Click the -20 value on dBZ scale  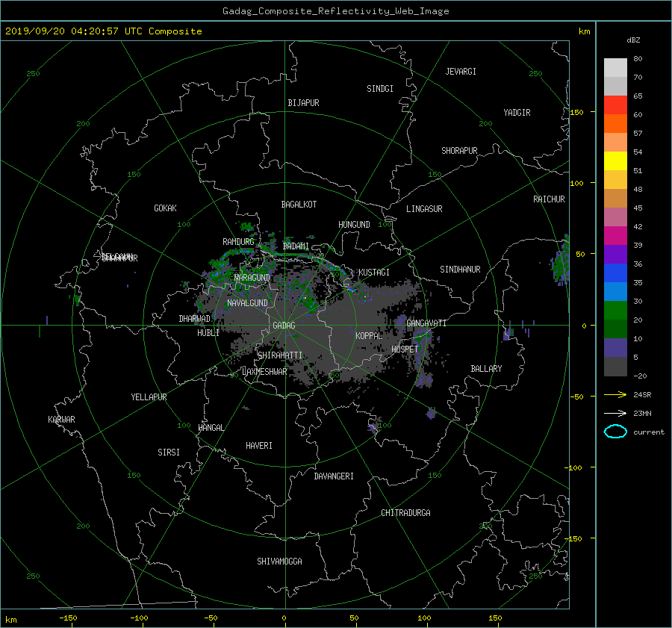tap(639, 376)
